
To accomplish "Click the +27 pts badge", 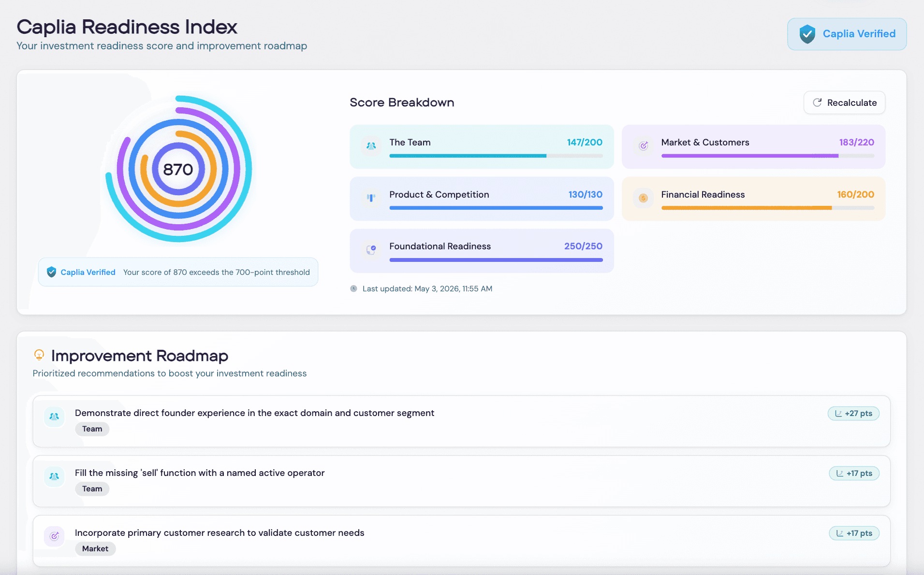I will pos(853,414).
